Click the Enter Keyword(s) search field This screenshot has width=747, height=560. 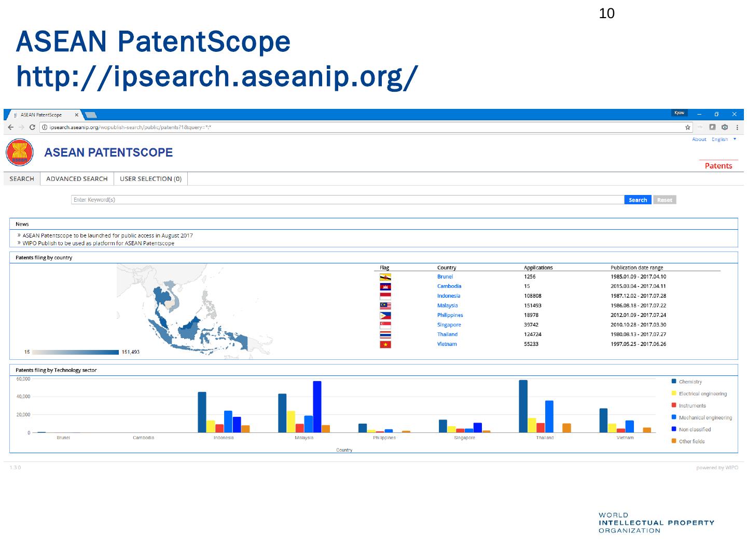pos(348,200)
